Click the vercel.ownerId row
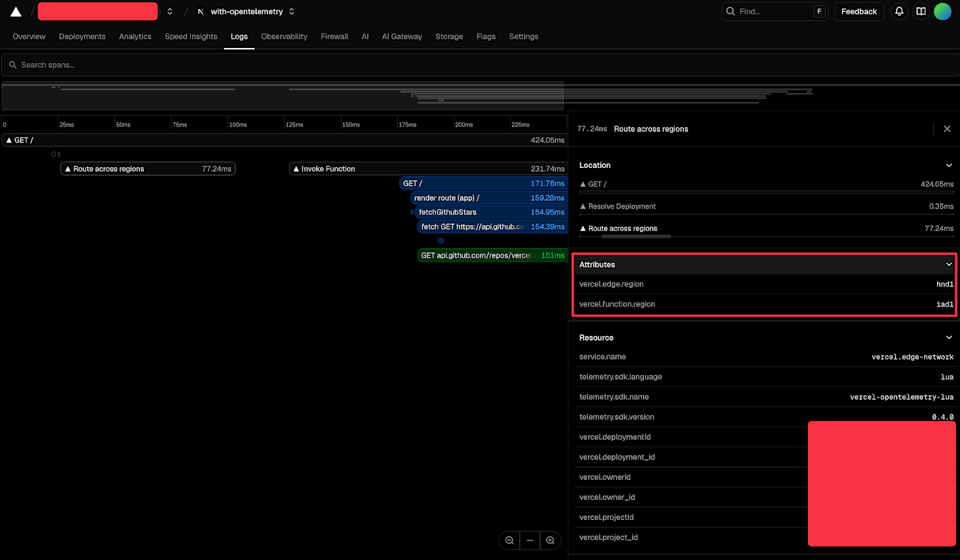This screenshot has width=960, height=560. tap(766, 477)
